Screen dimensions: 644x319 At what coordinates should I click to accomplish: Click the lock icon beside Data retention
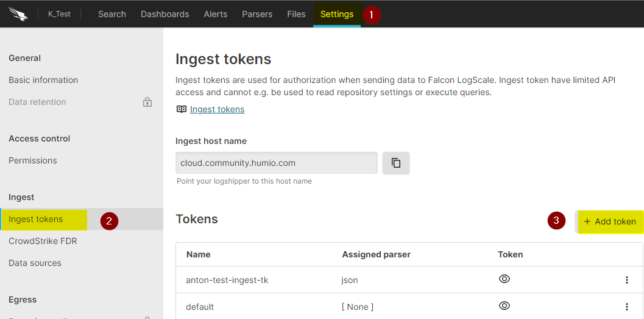[x=147, y=102]
